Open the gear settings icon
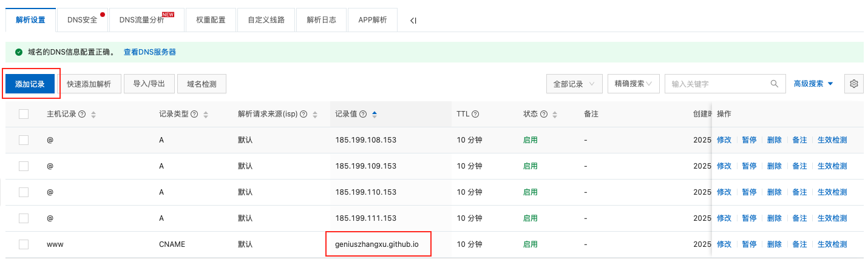 point(854,84)
